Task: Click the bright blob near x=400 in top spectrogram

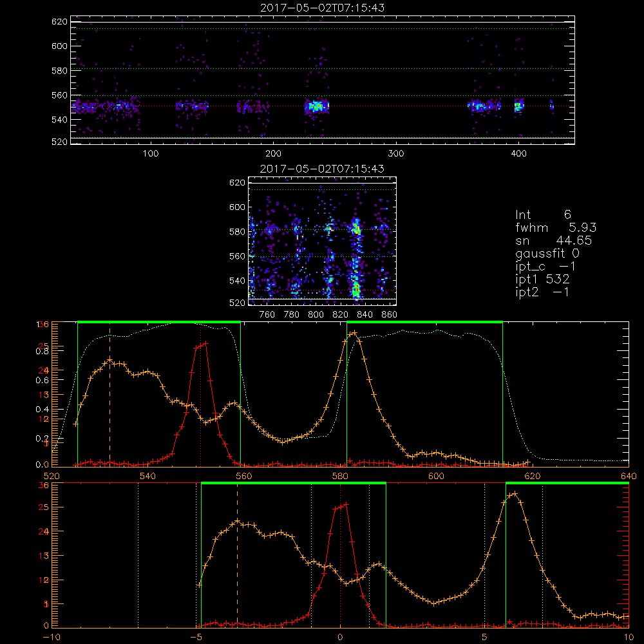Action: click(519, 106)
